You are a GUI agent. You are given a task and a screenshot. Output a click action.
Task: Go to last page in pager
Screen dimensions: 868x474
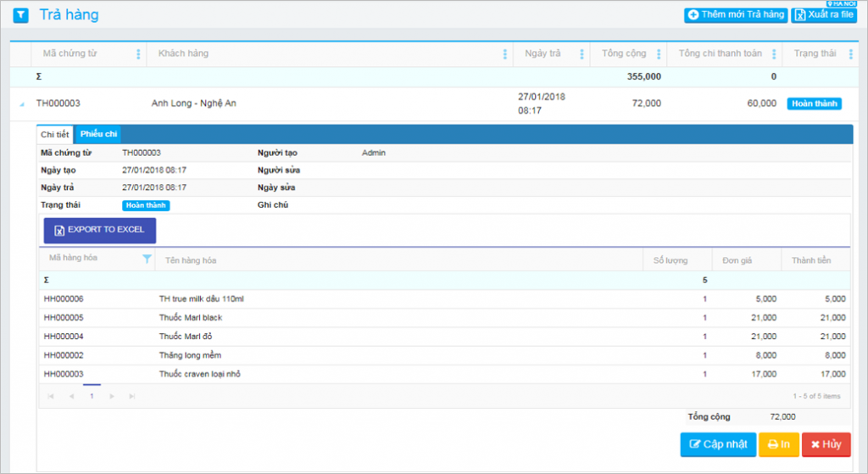coord(131,397)
